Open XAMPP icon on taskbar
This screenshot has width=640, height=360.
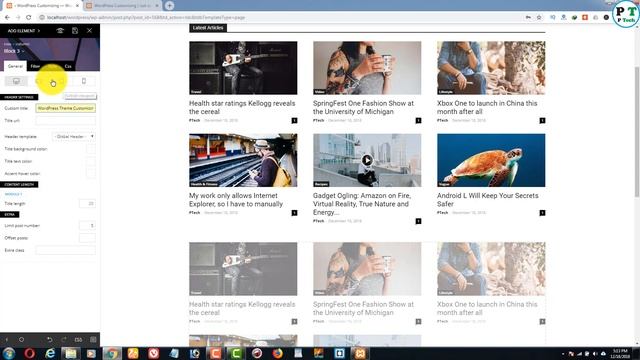coord(360,353)
